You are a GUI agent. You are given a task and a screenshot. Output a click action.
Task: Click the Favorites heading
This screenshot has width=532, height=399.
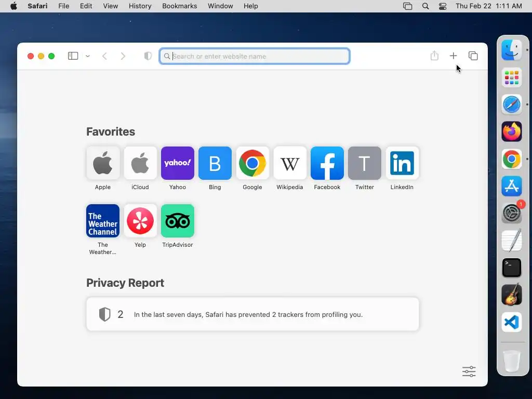click(111, 131)
